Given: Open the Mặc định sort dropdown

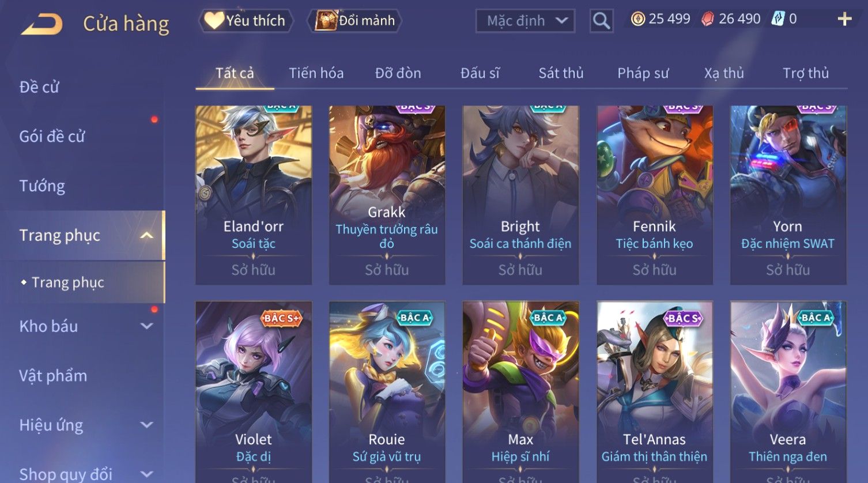Looking at the screenshot, I should tap(525, 21).
